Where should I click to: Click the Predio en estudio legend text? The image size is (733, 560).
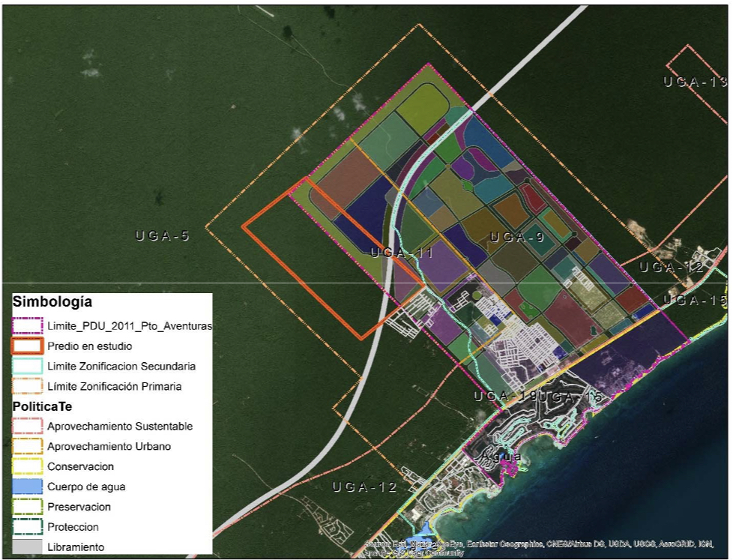[89, 346]
